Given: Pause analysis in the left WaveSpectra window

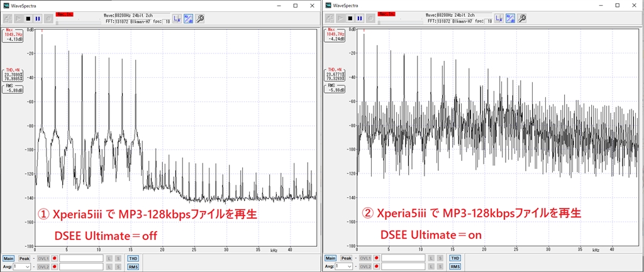Looking at the screenshot, I should [38, 18].
